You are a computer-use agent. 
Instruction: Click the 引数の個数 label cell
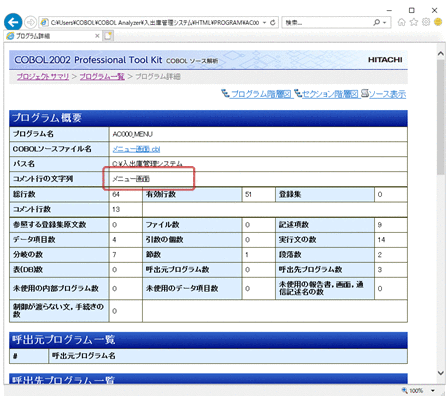click(192, 240)
